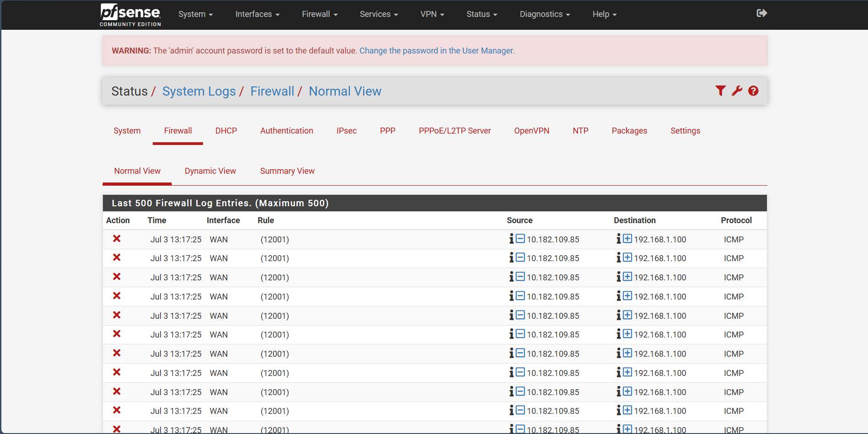This screenshot has height=434, width=868.
Task: Switch to Summary View
Action: [287, 171]
